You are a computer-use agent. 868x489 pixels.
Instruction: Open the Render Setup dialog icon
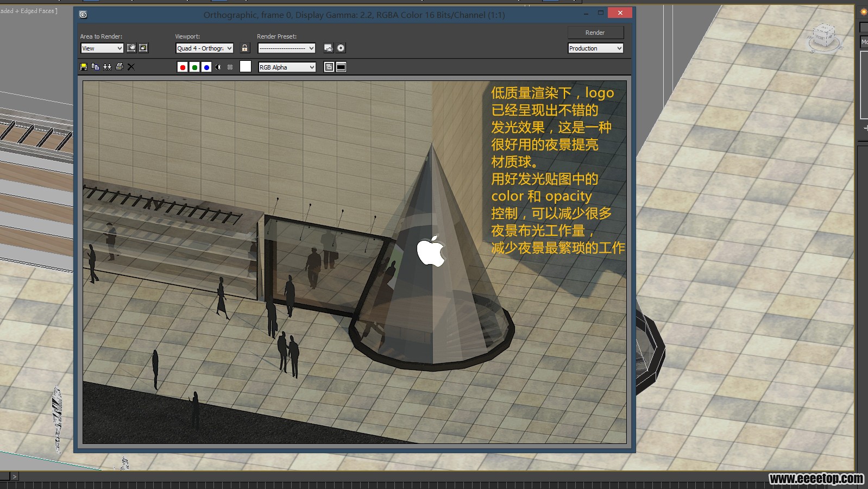[329, 48]
